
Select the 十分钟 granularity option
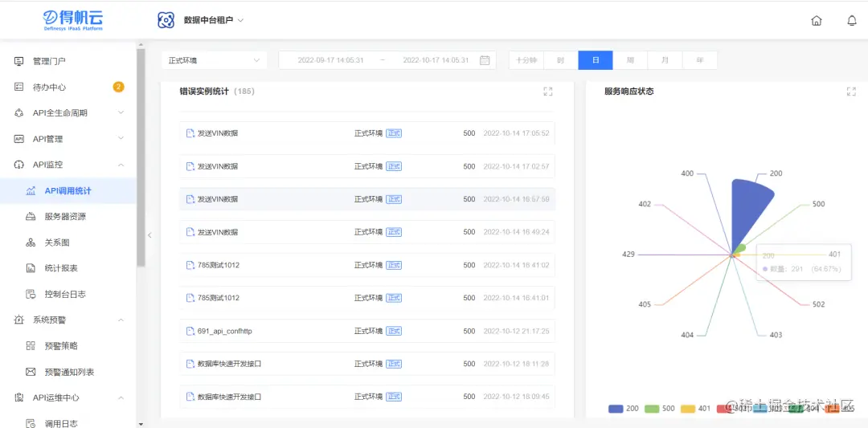point(526,60)
